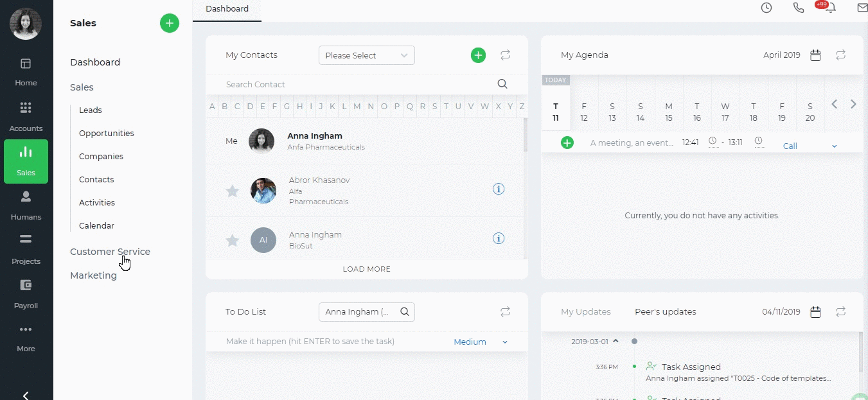This screenshot has width=868, height=400.
Task: Select Friday 12 in agenda
Action: (584, 112)
